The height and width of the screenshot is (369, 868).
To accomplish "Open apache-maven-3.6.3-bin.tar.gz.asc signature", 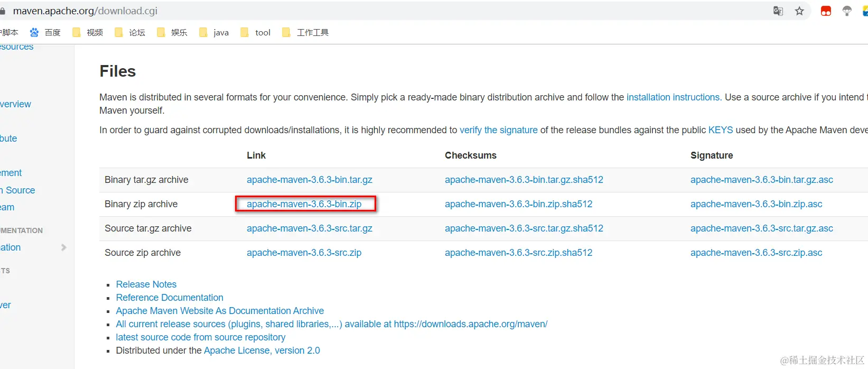I will [762, 180].
